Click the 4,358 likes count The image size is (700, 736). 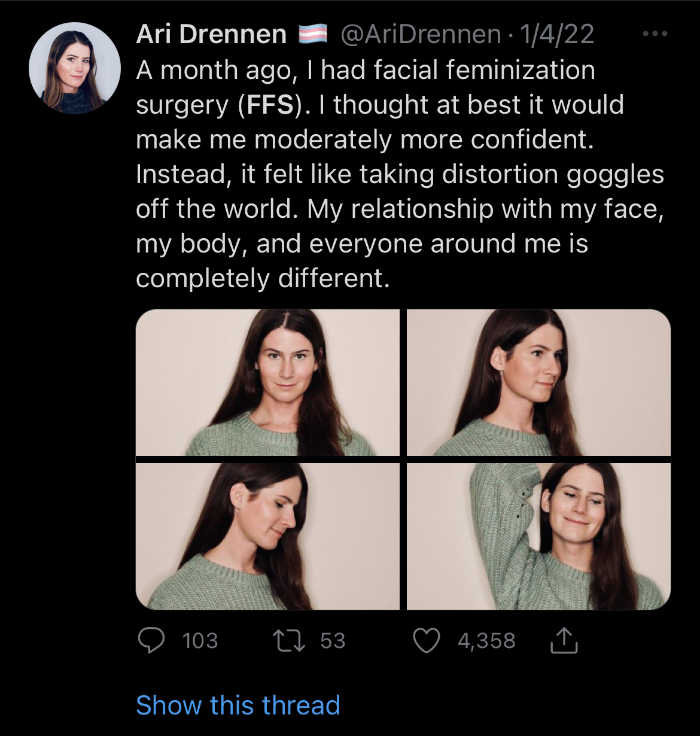pos(486,641)
